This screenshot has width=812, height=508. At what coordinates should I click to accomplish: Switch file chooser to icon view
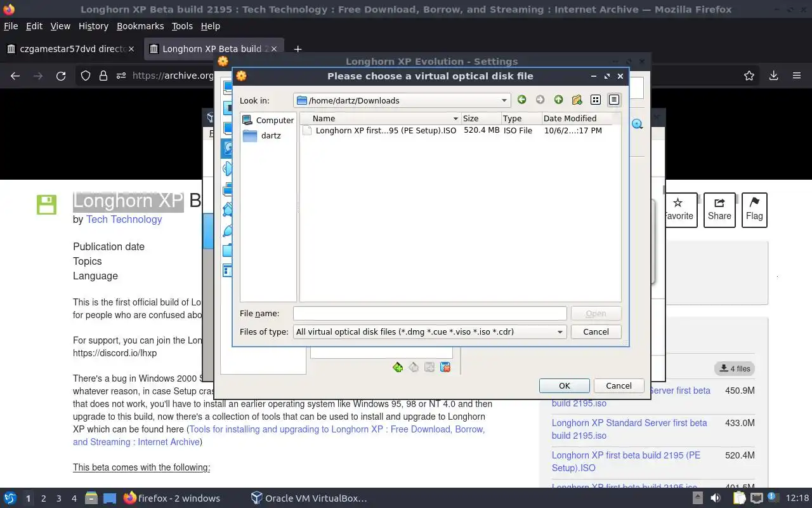pos(595,100)
